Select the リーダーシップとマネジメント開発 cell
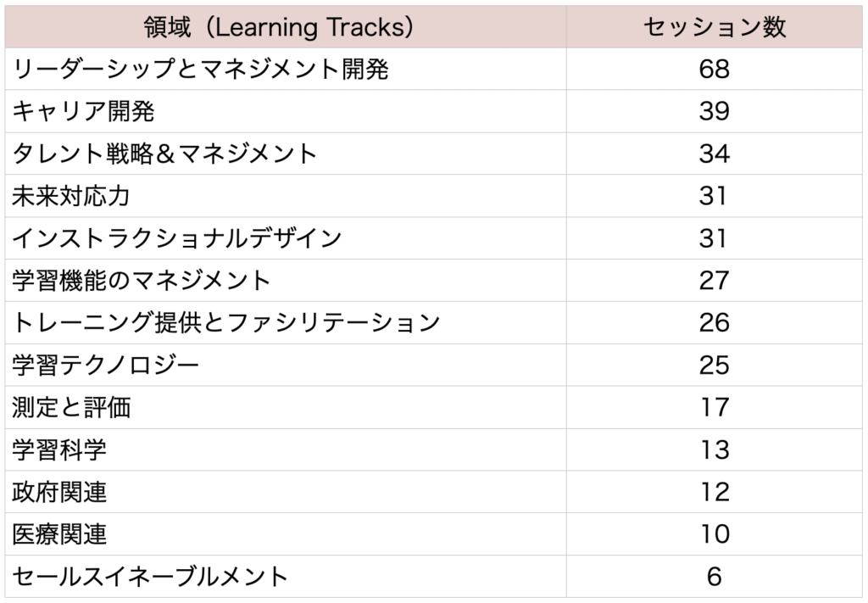 [x=286, y=70]
